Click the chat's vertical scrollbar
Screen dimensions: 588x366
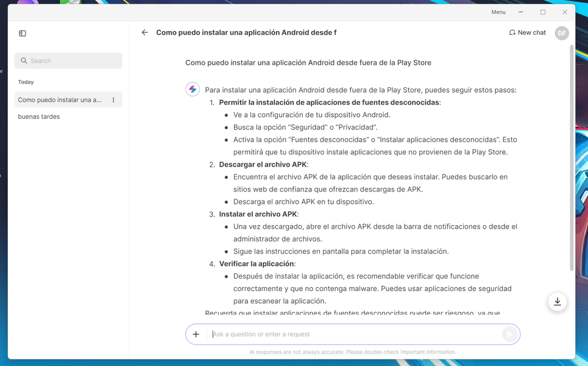[x=572, y=157]
